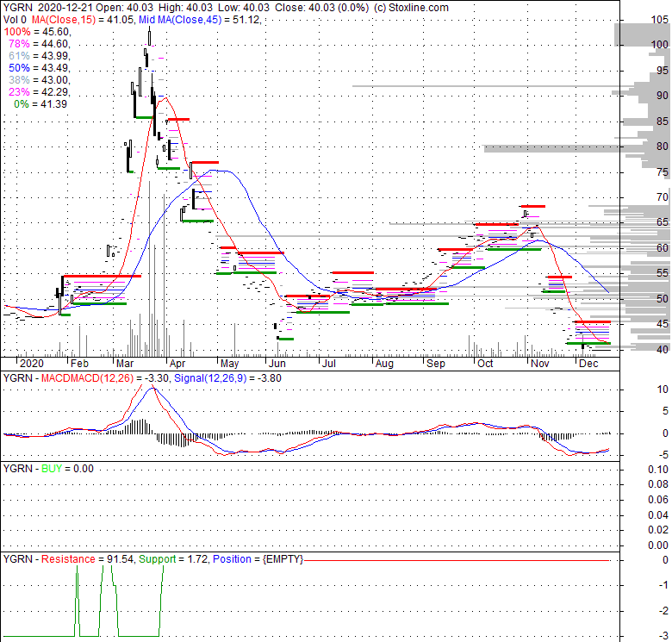Click the position axis value -3
Screen dimensions: 672x642
pyautogui.click(x=663, y=636)
